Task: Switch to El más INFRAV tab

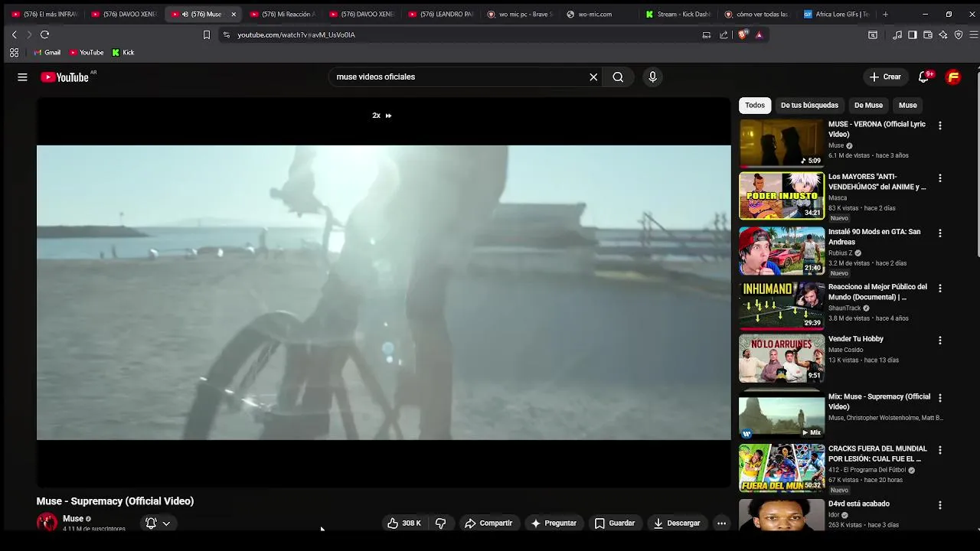Action: tap(44, 14)
